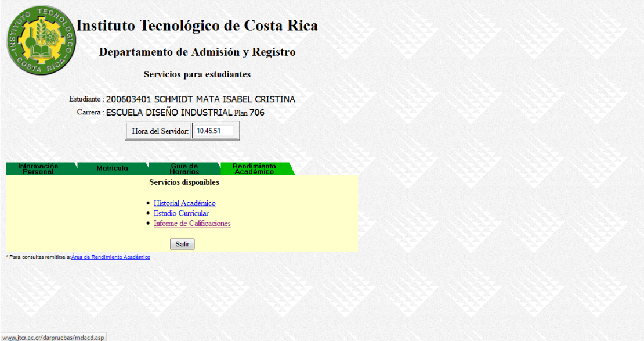Switch to the Matrícula tab
644x341 pixels.
click(x=113, y=168)
